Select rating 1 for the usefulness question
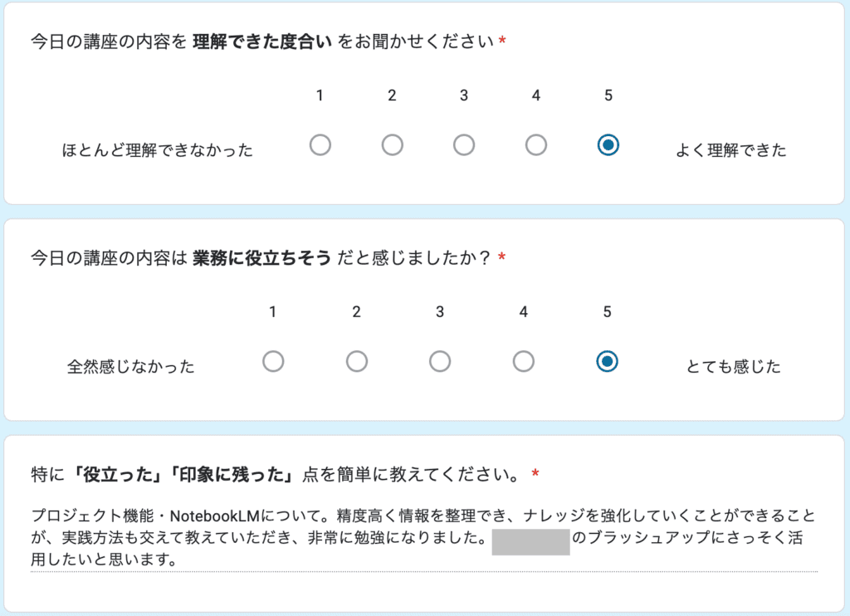Image resolution: width=850 pixels, height=616 pixels. coord(274,361)
